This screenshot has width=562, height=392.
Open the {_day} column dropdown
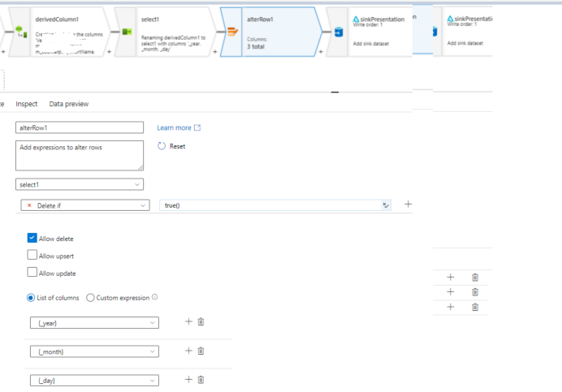pos(95,380)
